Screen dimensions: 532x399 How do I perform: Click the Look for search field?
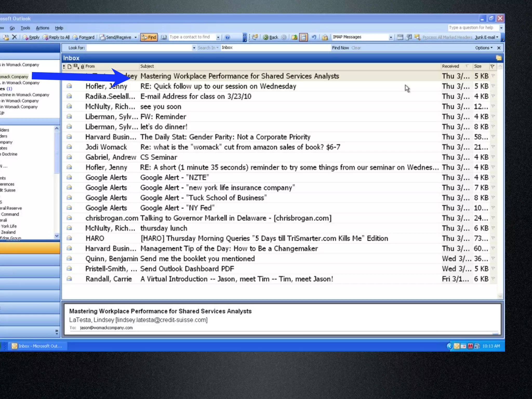click(x=139, y=48)
